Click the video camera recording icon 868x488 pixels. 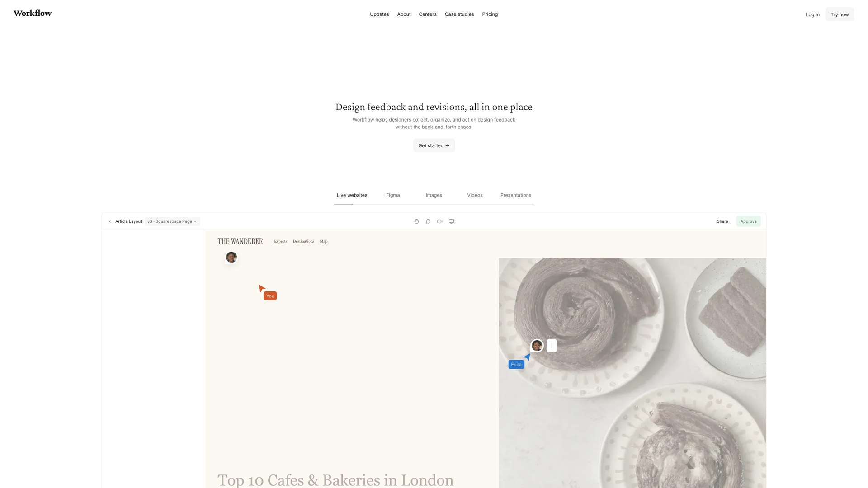tap(439, 221)
